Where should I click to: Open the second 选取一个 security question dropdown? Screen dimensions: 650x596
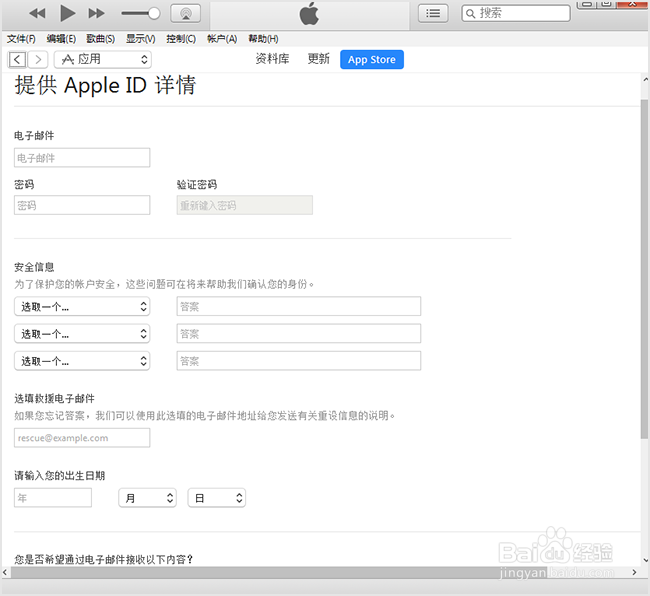(82, 334)
